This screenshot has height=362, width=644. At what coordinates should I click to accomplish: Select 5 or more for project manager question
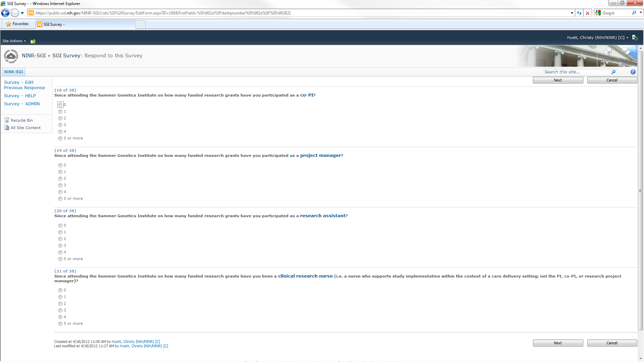[x=60, y=199]
